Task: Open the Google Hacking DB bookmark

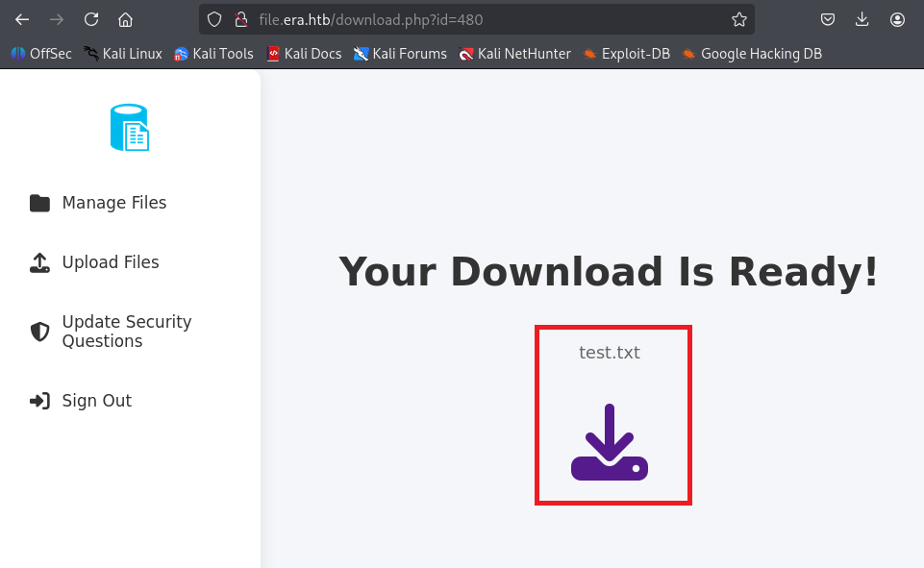Action: coord(752,54)
